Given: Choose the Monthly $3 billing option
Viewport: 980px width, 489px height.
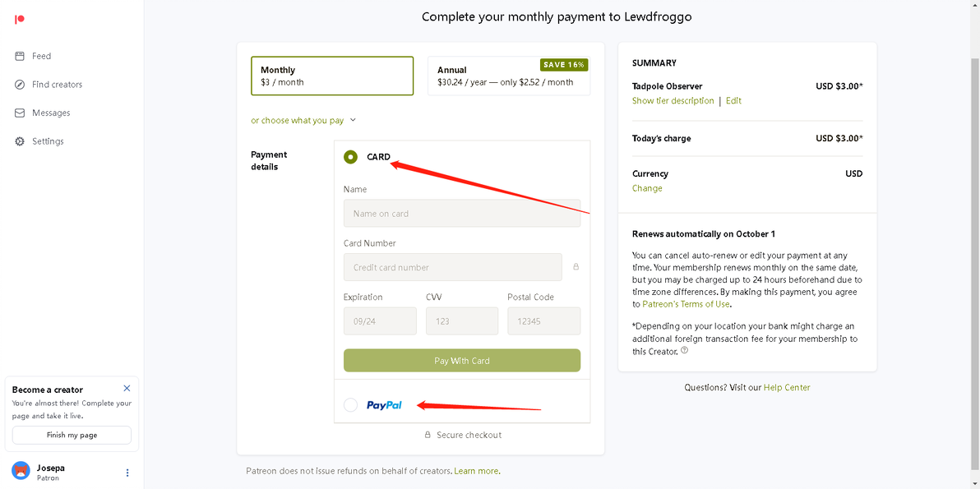Looking at the screenshot, I should click(x=332, y=76).
